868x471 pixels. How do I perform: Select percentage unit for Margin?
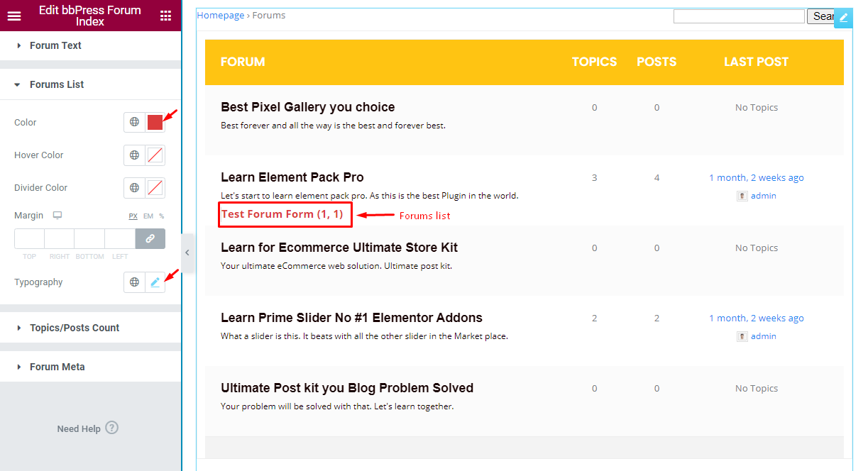coord(160,216)
